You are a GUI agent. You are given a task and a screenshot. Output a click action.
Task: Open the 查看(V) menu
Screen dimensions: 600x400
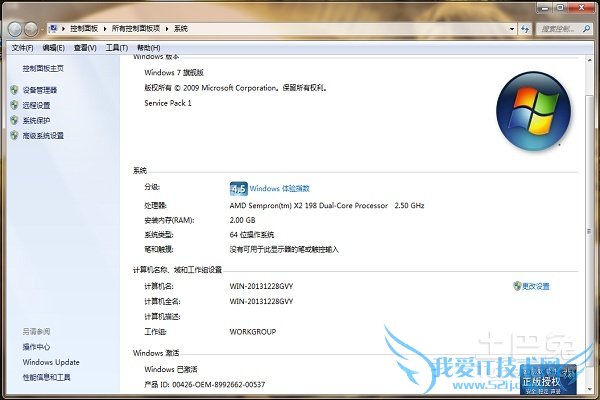[85, 48]
